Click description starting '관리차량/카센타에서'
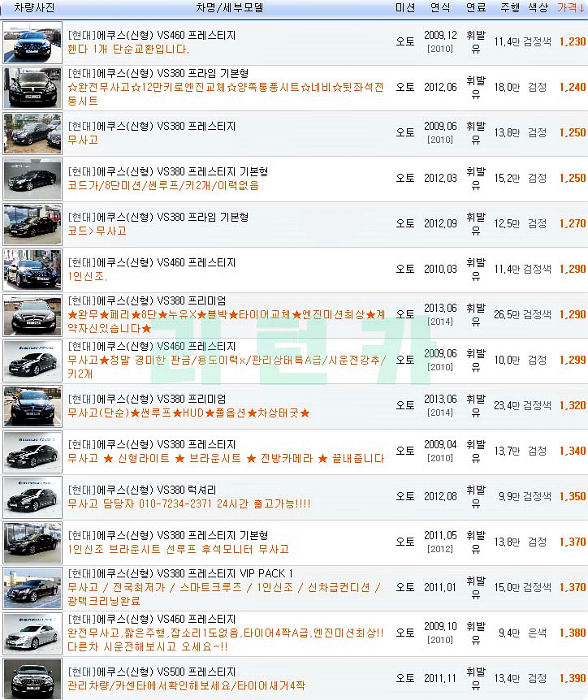The height and width of the screenshot is (700, 588). pyautogui.click(x=186, y=685)
